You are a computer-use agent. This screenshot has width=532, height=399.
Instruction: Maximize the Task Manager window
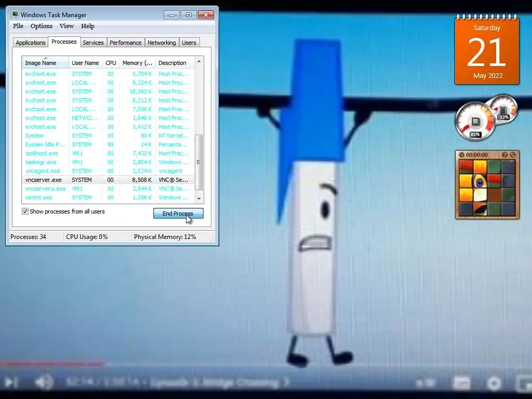(x=189, y=15)
